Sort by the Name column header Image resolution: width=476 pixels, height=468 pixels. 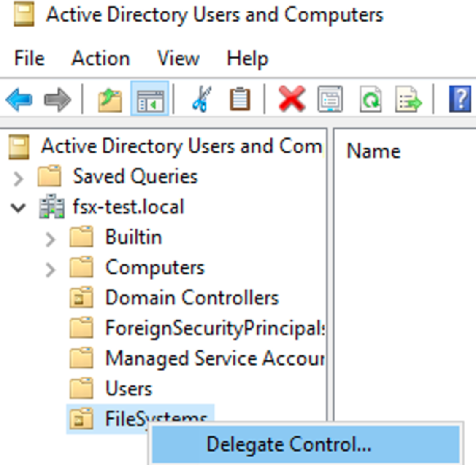373,151
